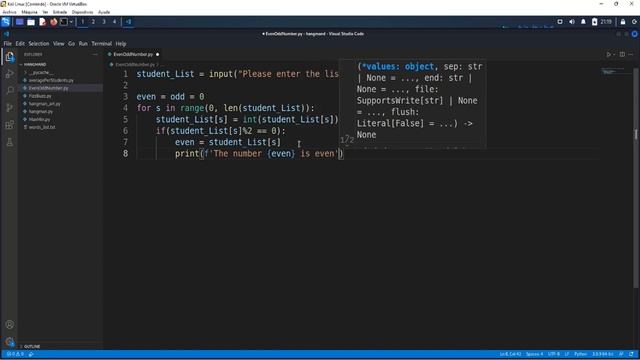Switch to workspace 2
640x360 pixels.
click(93, 22)
